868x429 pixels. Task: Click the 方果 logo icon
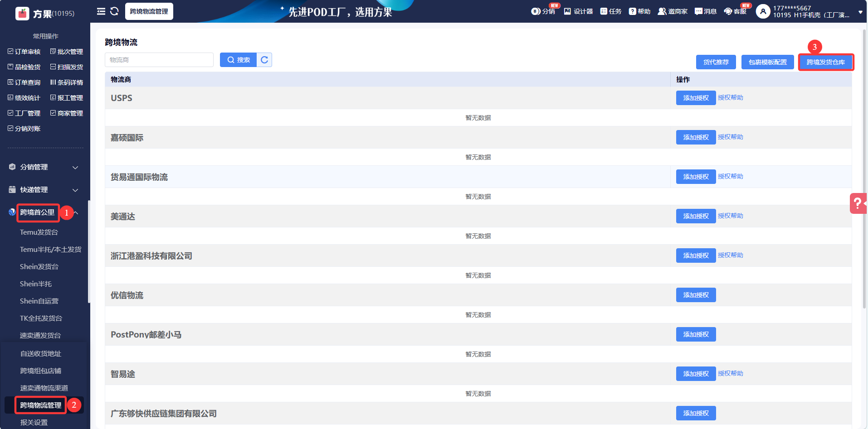[x=22, y=14]
